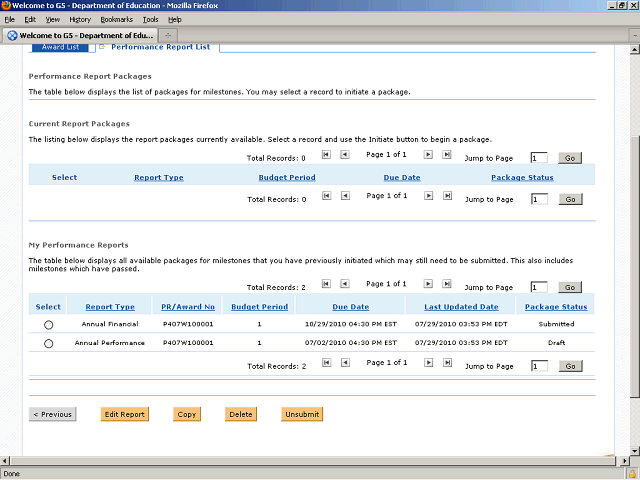The image size is (640, 480).
Task: Click last-page arrow in Current Report Packages bottom pager
Action: [x=446, y=196]
